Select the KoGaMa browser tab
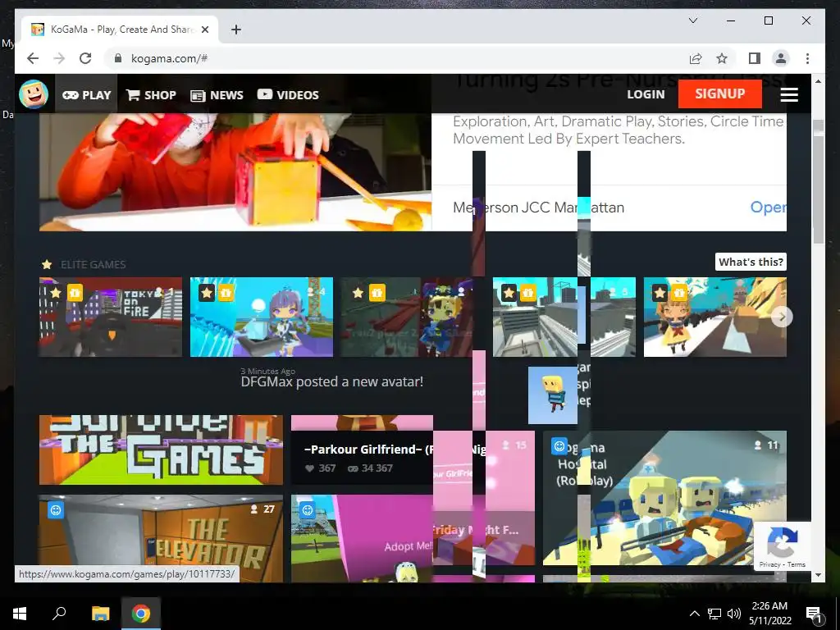 pyautogui.click(x=120, y=30)
